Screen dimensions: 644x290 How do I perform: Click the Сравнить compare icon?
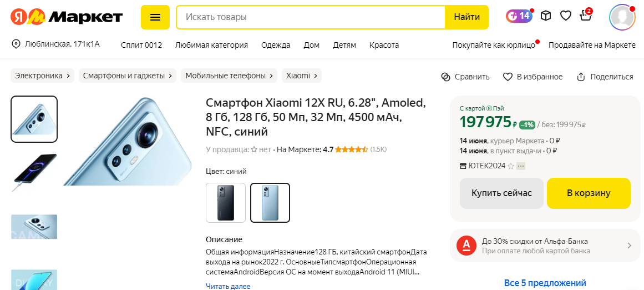coord(445,77)
